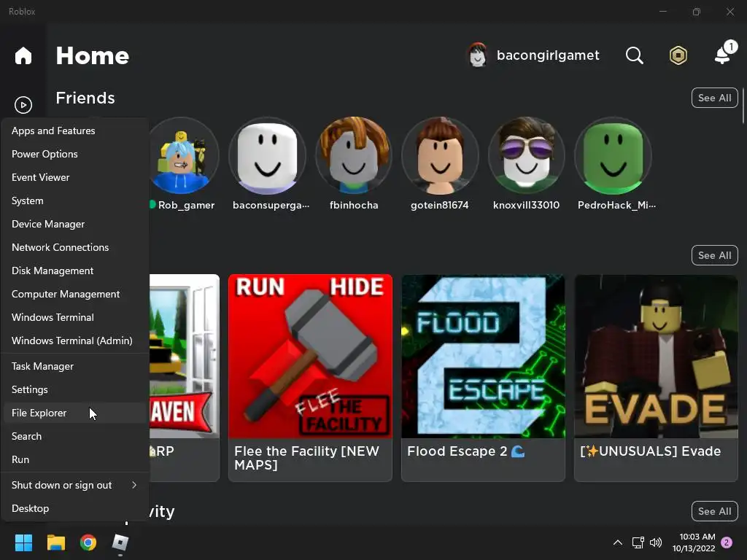The height and width of the screenshot is (560, 747).
Task: Open Rob_gamer friend avatar
Action: [184, 156]
